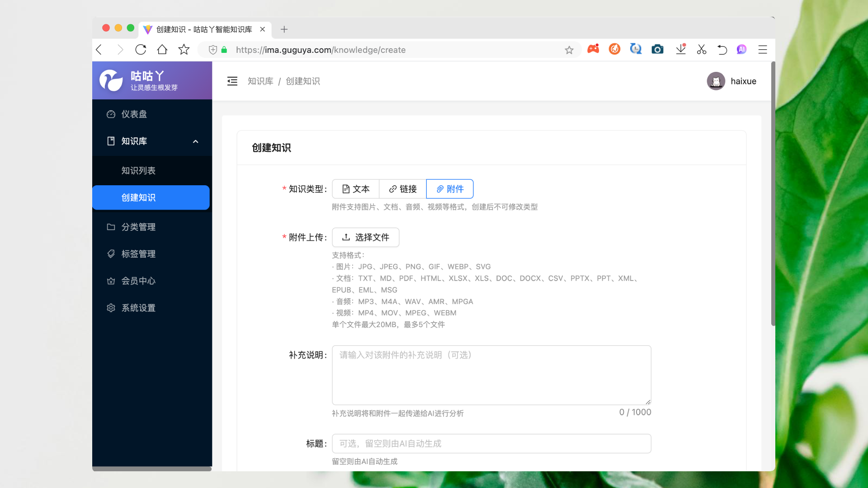The width and height of the screenshot is (868, 488).
Task: Click the 选择文件 upload button
Action: point(365,237)
